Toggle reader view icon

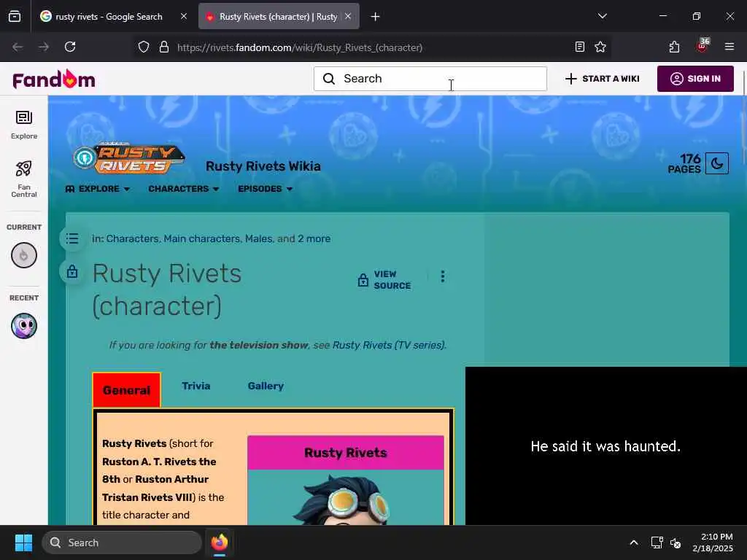click(579, 47)
